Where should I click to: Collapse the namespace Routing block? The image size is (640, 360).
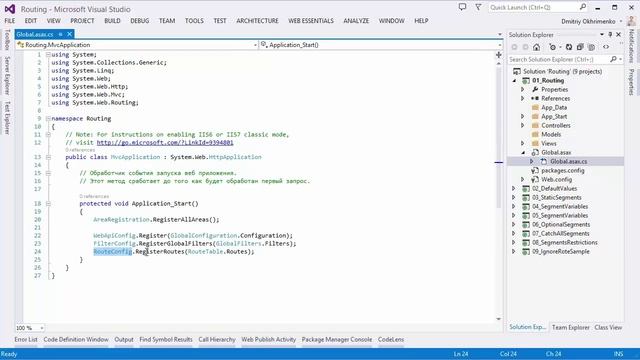coord(48,119)
